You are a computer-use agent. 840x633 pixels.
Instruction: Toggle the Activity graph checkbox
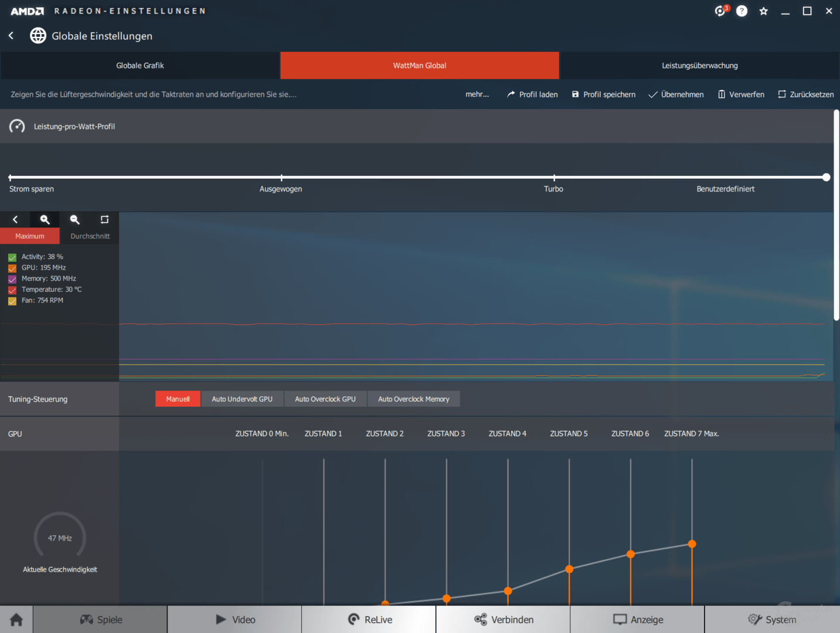tap(12, 257)
